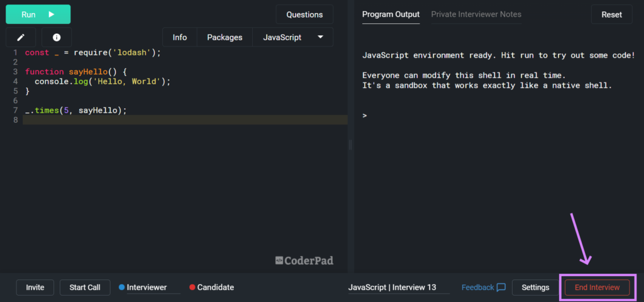Screen dimensions: 644x302
Task: Expand the language selector arrow
Action: (x=321, y=37)
